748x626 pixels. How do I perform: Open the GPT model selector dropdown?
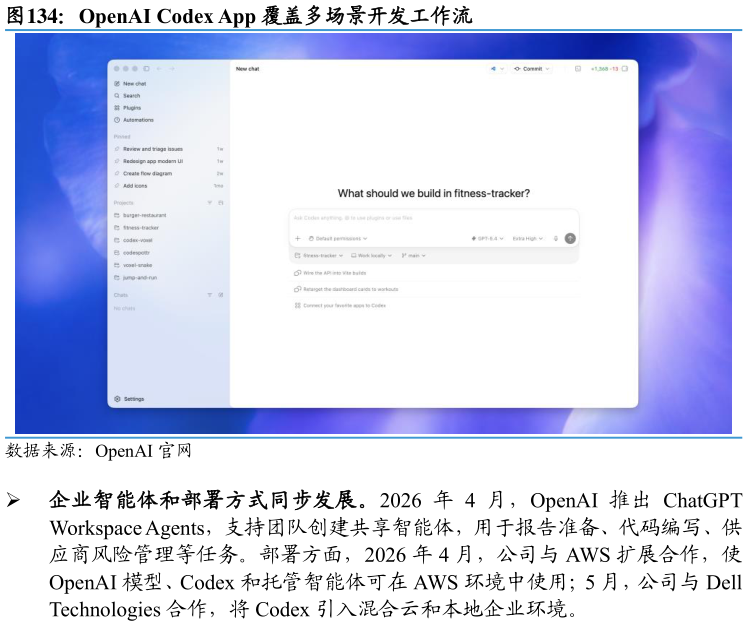487,239
